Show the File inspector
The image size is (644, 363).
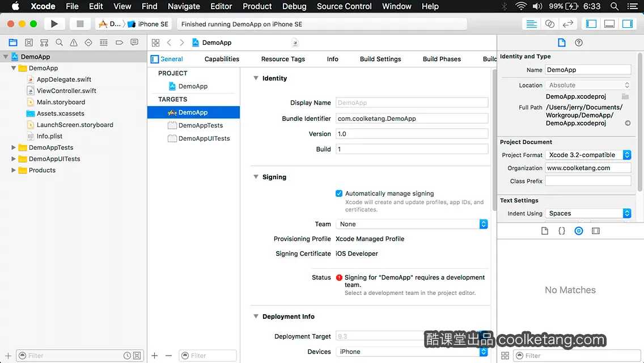[561, 43]
